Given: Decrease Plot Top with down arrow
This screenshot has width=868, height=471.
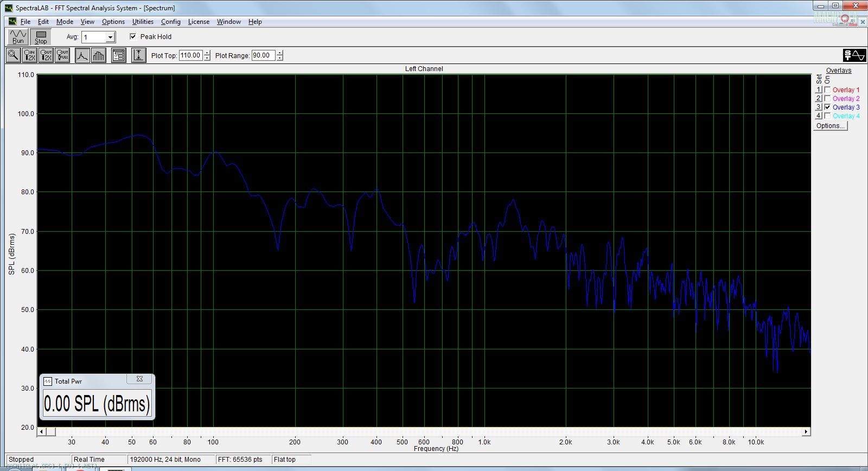Looking at the screenshot, I should point(207,58).
